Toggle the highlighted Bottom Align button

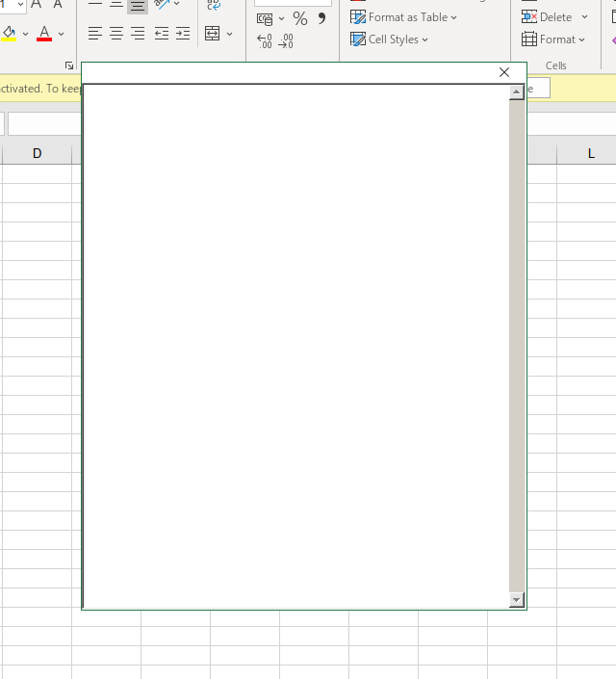[x=138, y=6]
